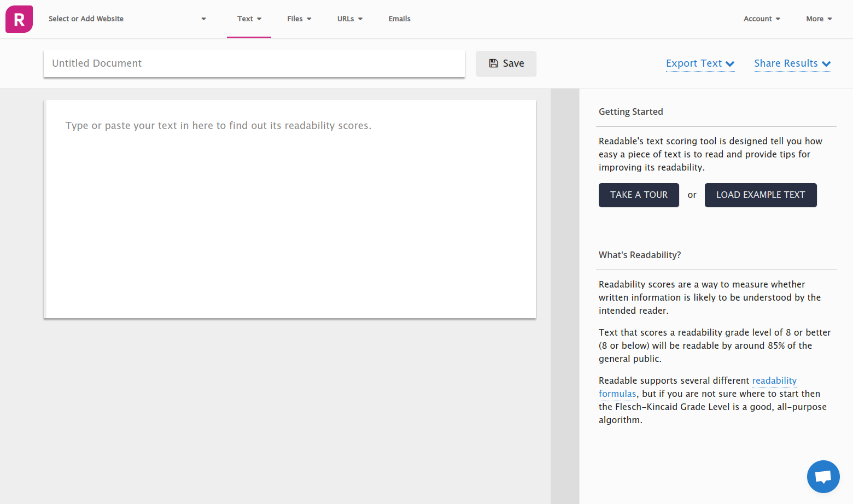Click the Share Results chevron arrow
Screen dimensions: 853x504
[826, 64]
